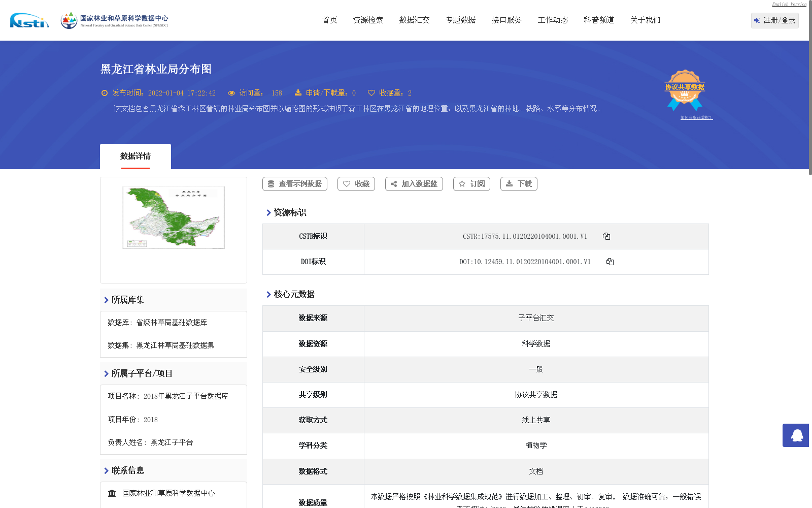Screen dimensions: 812x508
Task: Click the 黑龙江省林业局分布图 page title
Action: click(x=156, y=69)
